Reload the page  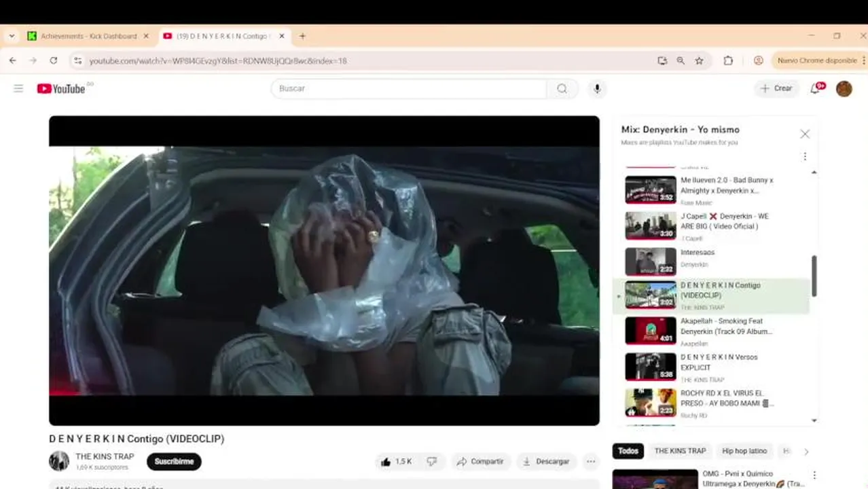[x=53, y=60]
